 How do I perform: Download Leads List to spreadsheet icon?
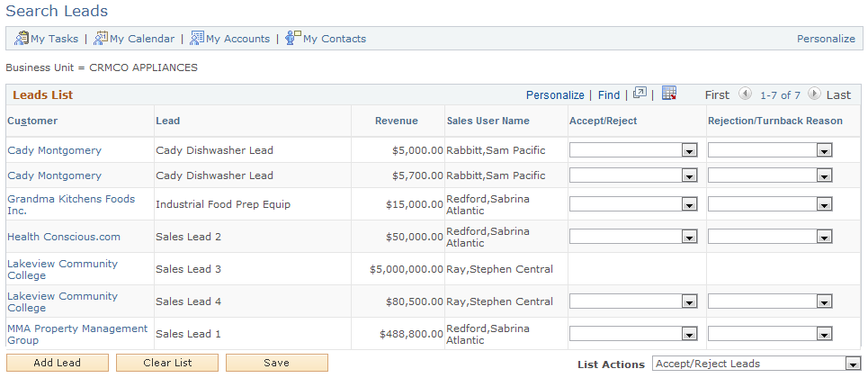coord(668,94)
